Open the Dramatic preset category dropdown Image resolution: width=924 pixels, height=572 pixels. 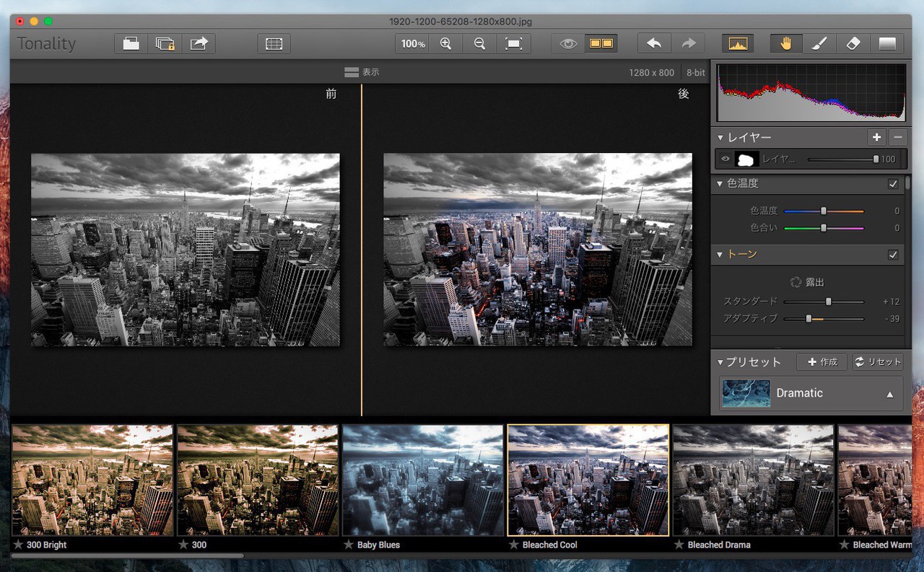(x=889, y=394)
